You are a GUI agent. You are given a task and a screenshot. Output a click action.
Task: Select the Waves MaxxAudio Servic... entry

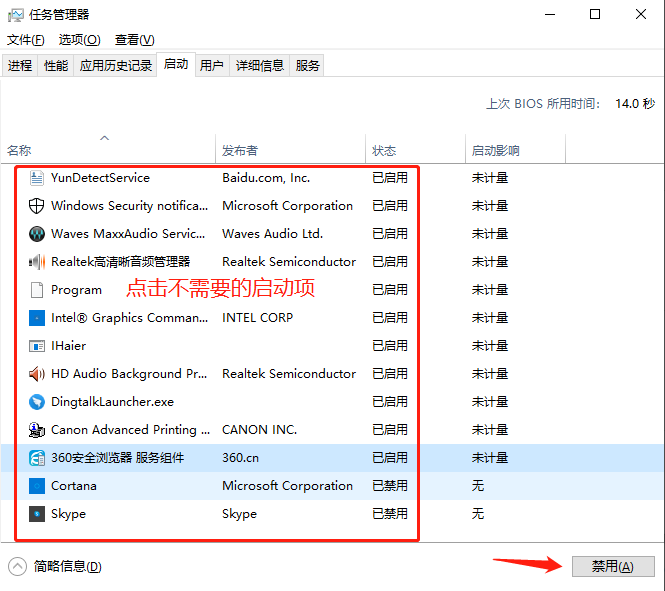(x=128, y=234)
